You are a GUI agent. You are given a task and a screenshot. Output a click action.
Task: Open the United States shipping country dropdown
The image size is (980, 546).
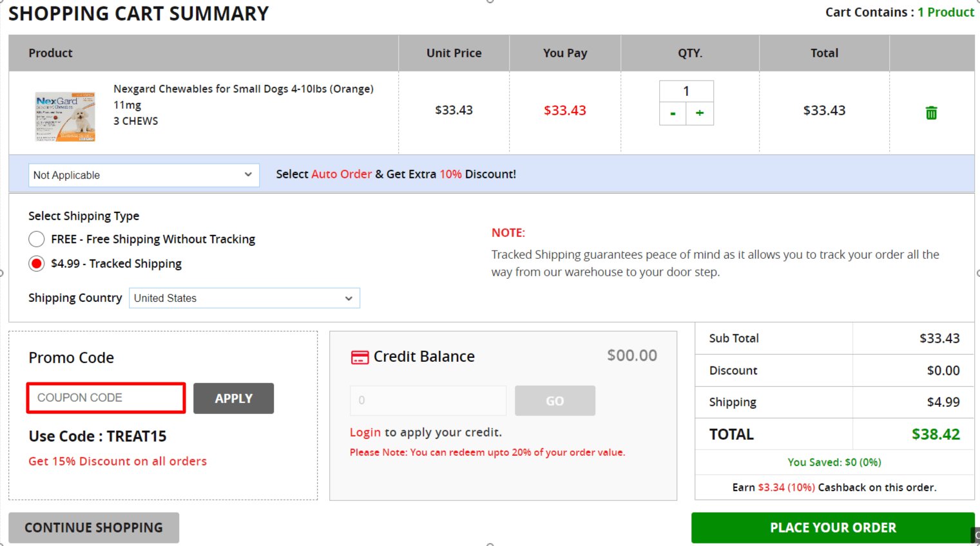(x=244, y=298)
